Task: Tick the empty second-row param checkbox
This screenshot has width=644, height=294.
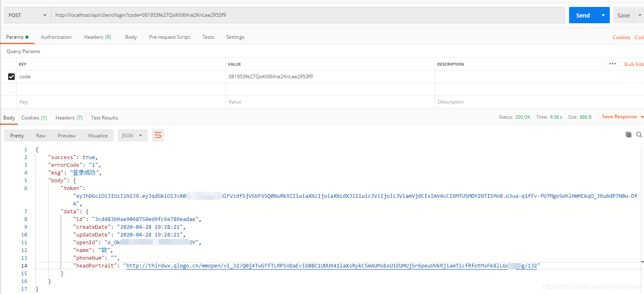Action: coord(11,89)
